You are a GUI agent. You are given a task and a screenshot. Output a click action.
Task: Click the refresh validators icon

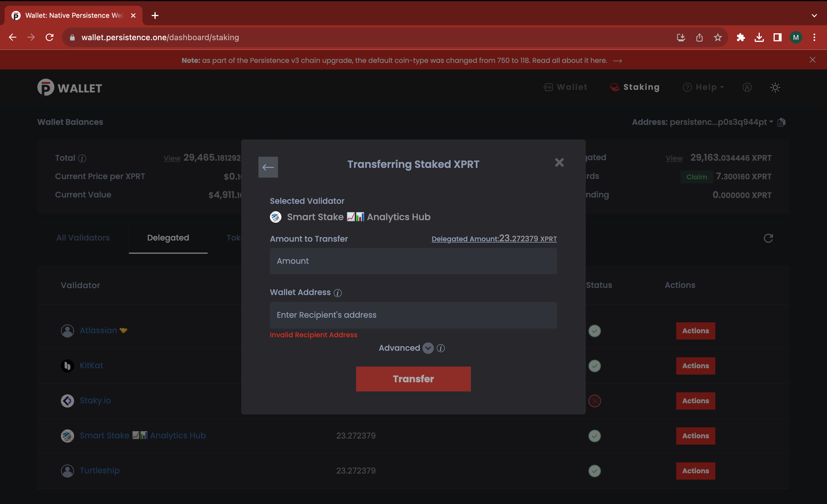pos(768,238)
